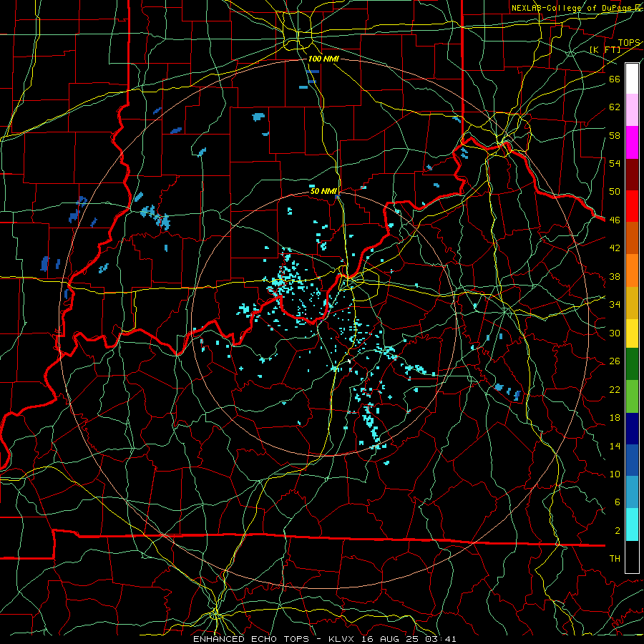Viewport: 644px width, 644px height.
Task: Click the "38" legend value
Action: (615, 277)
